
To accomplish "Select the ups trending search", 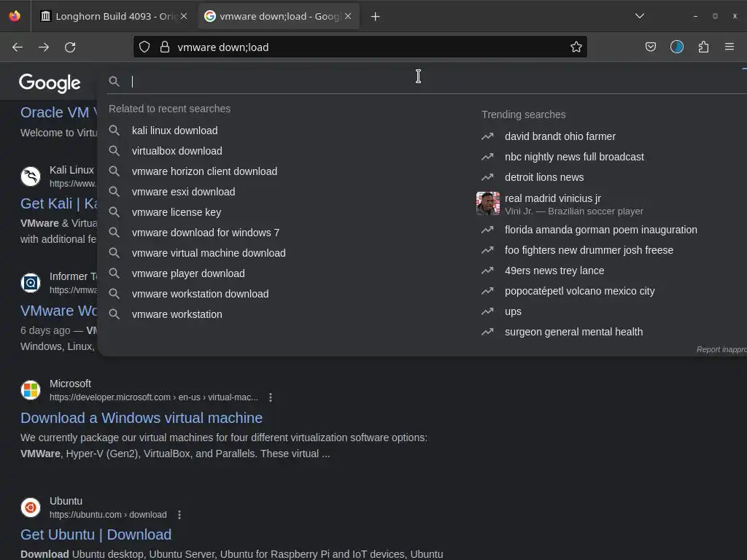I will 513,312.
